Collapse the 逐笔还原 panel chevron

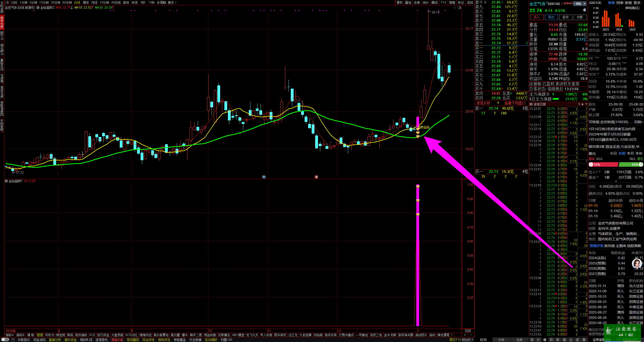[x=531, y=104]
